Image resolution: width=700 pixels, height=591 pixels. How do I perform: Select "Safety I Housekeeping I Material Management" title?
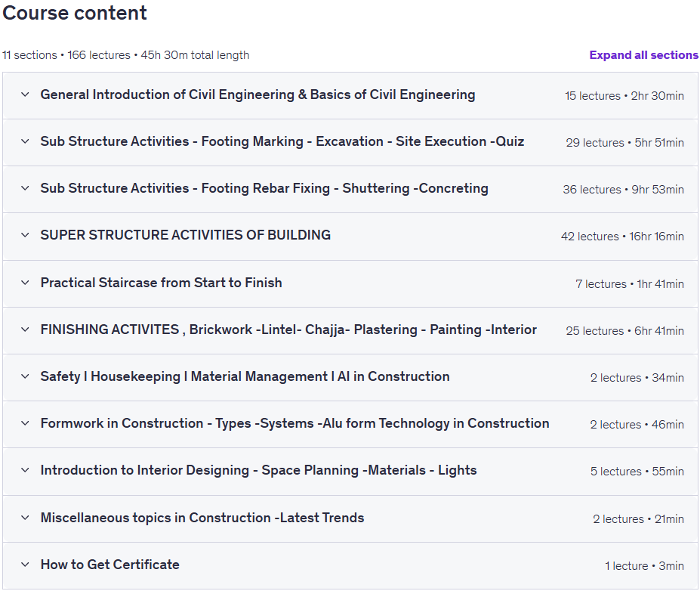(x=245, y=376)
